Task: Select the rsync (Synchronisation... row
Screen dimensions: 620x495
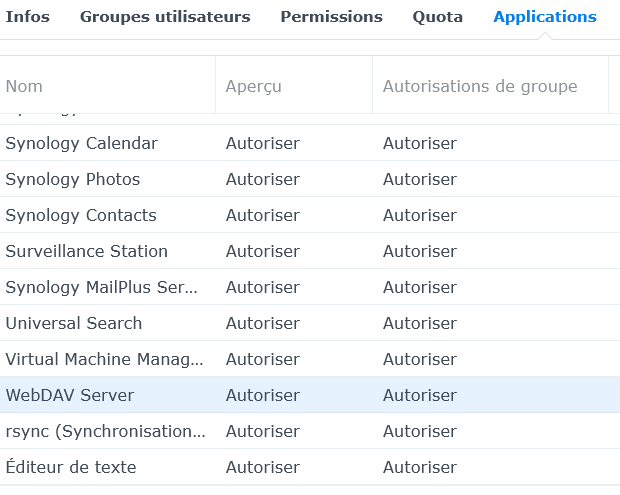Action: [x=310, y=431]
